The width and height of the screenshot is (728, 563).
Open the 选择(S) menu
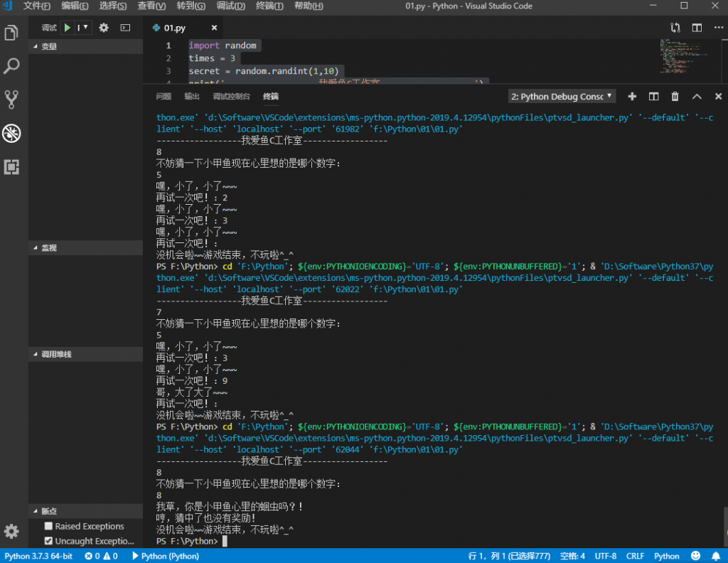(113, 6)
